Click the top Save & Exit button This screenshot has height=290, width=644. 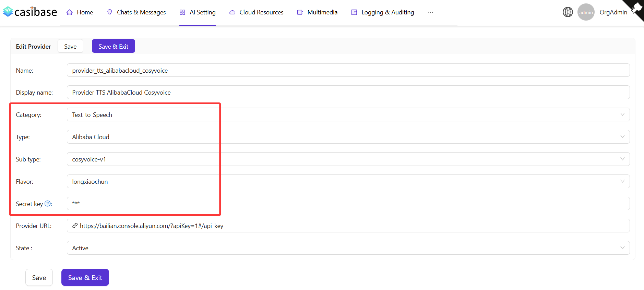(x=114, y=46)
